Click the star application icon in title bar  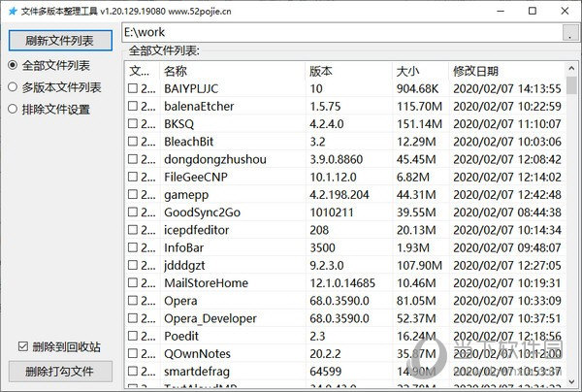(13, 11)
